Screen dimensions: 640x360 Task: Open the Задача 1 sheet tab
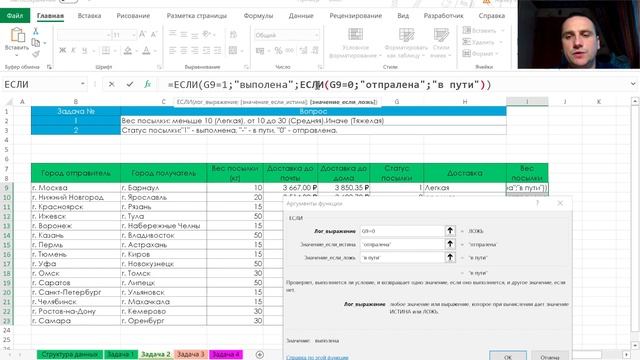tap(120, 354)
